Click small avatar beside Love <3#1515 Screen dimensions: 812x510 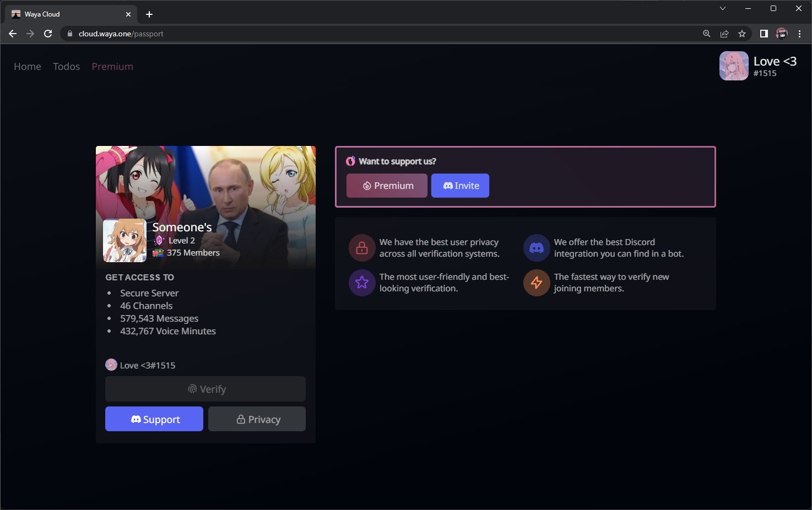[111, 365]
